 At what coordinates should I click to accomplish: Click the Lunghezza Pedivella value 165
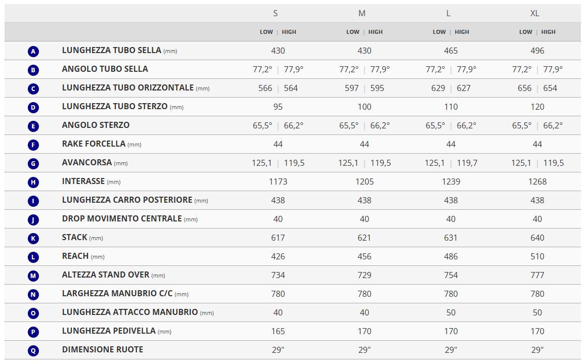278,331
